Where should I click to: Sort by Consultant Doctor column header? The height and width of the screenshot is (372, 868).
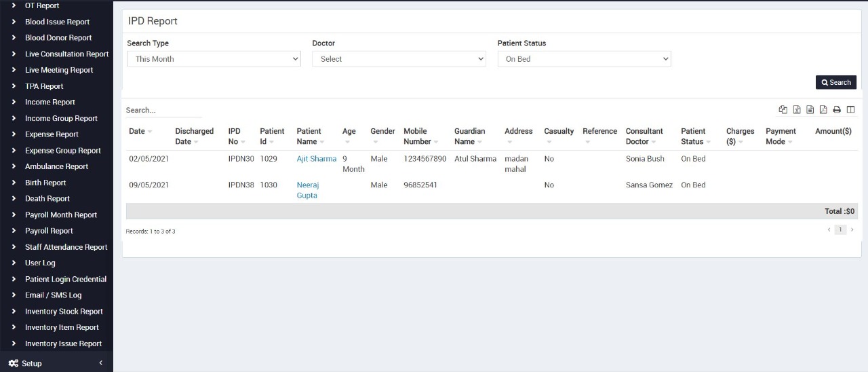[x=644, y=136]
